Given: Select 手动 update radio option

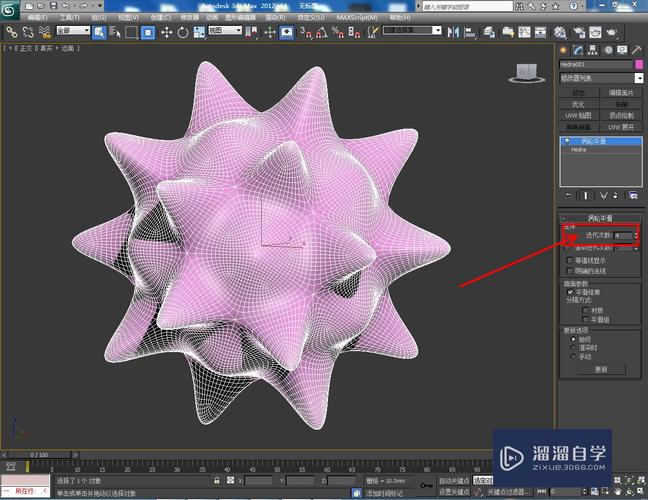Looking at the screenshot, I should coord(573,356).
